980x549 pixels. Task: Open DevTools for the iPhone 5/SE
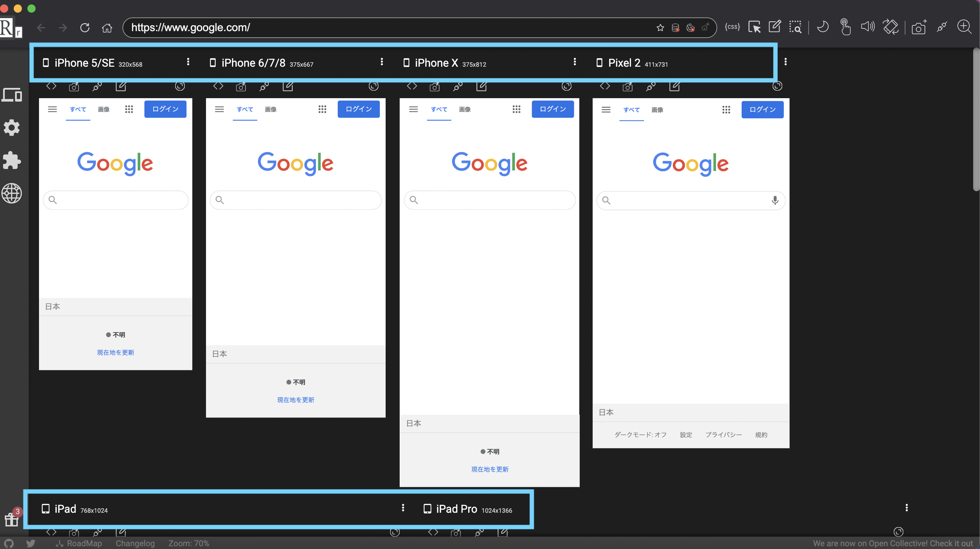tap(51, 86)
